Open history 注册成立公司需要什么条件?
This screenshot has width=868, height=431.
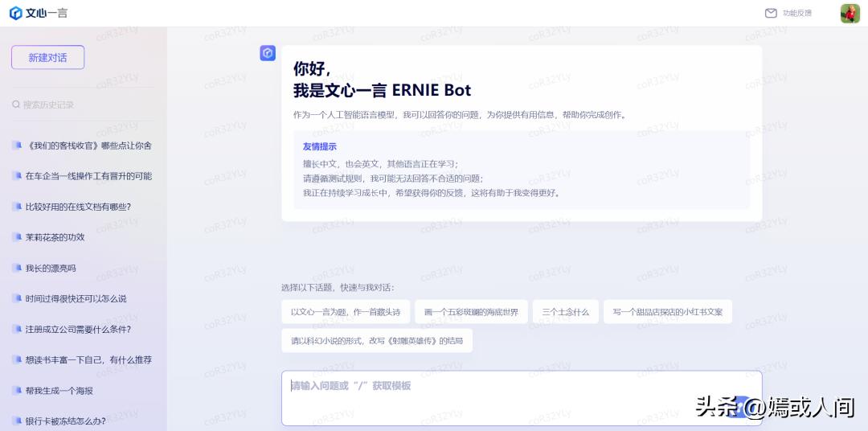78,329
